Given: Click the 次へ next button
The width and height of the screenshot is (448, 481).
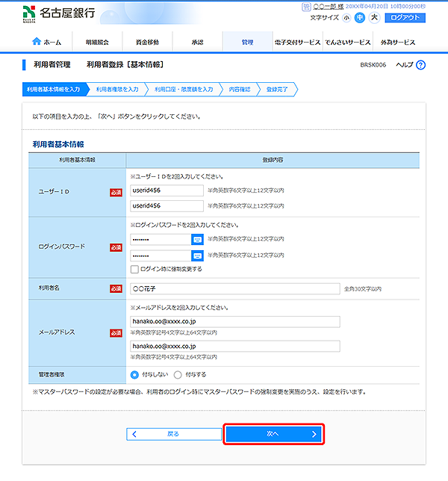Looking at the screenshot, I should pos(273,434).
